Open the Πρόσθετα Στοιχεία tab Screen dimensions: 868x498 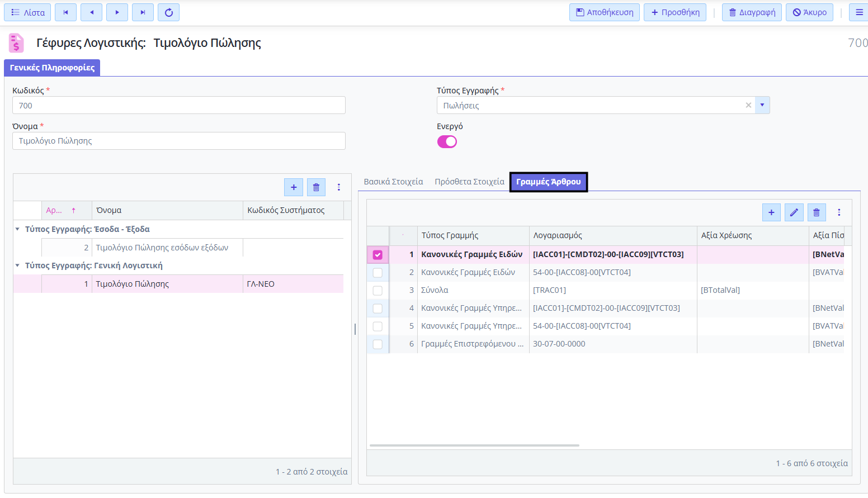pyautogui.click(x=469, y=182)
